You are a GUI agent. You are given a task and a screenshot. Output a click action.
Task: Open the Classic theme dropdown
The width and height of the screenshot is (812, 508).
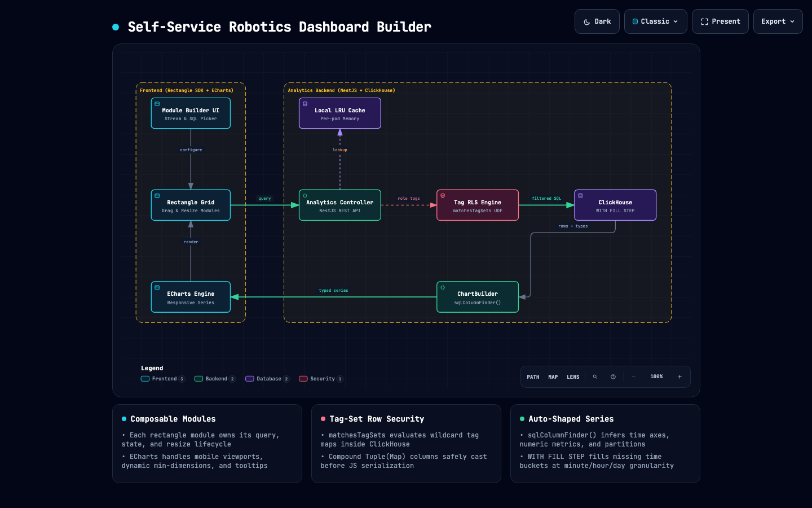pyautogui.click(x=656, y=21)
